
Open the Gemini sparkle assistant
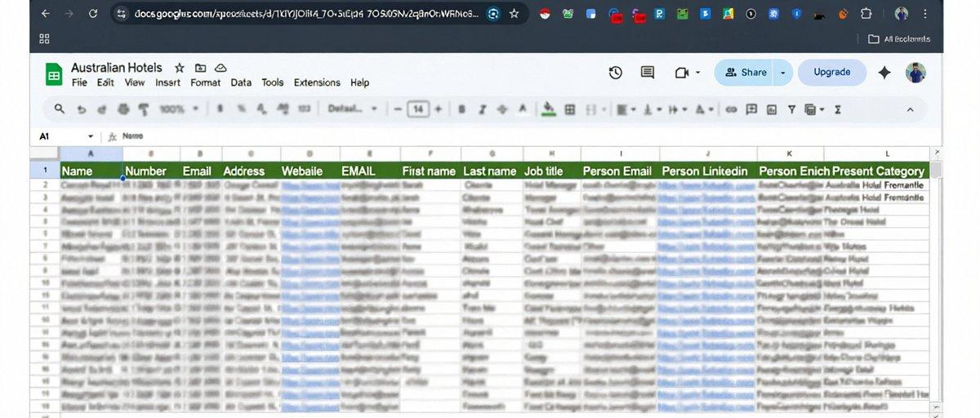[884, 73]
